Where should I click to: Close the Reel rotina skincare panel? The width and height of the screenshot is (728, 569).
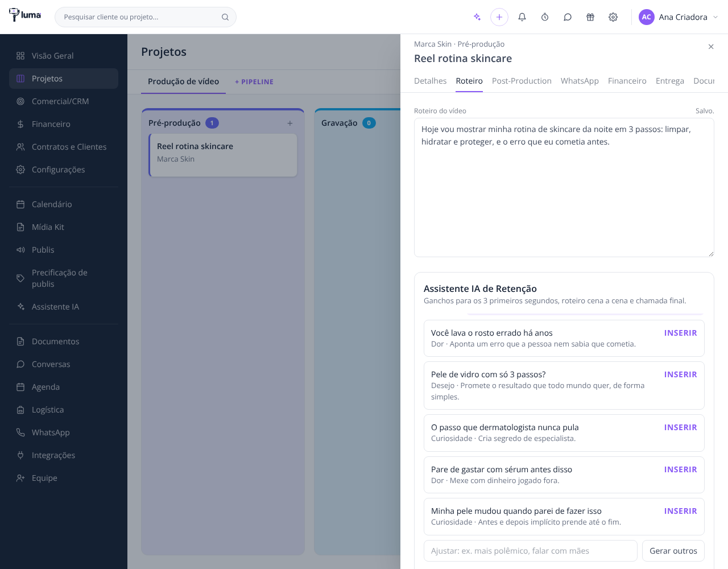click(711, 47)
